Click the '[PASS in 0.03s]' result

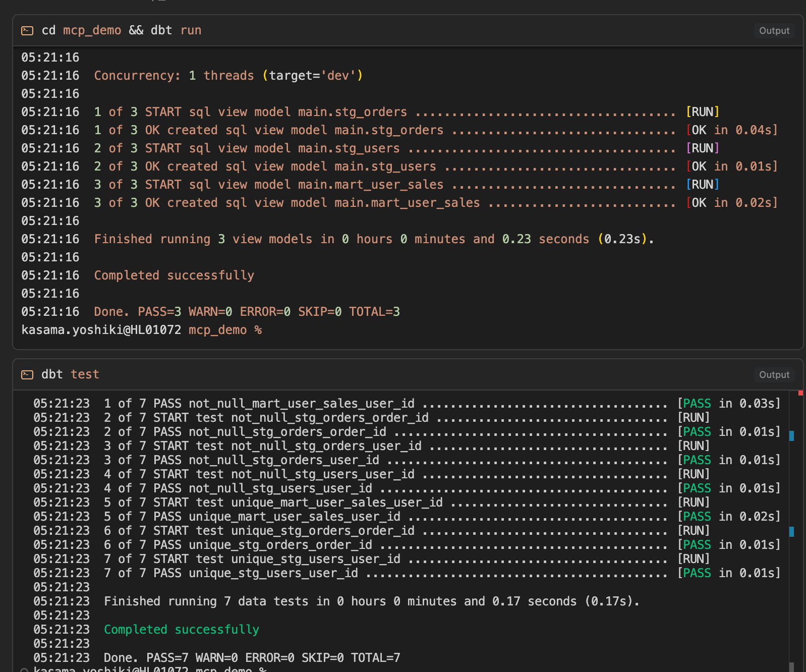(729, 404)
